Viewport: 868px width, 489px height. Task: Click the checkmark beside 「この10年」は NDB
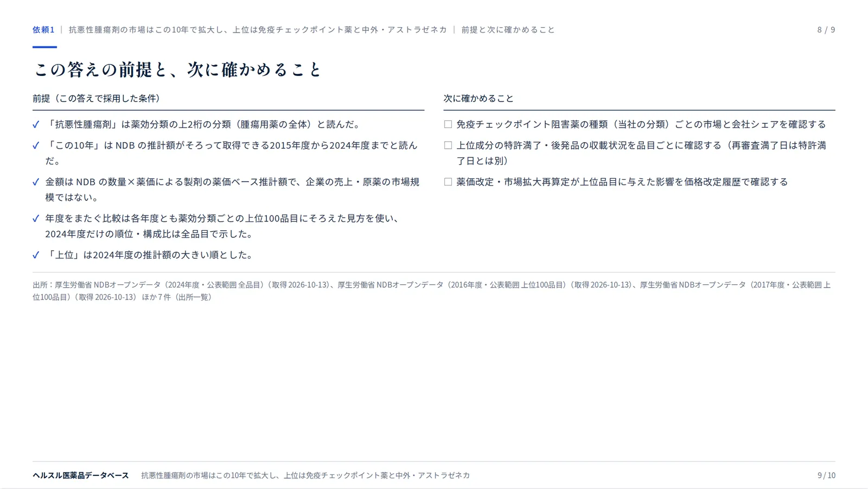click(x=36, y=145)
